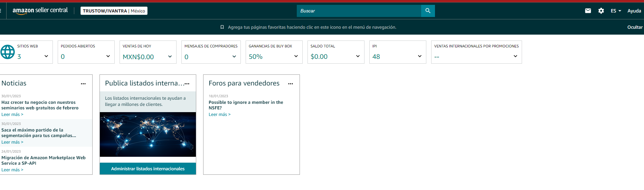Click the MXN$0.00 sales value
Screen dimensions: 644x190
[x=138, y=57]
